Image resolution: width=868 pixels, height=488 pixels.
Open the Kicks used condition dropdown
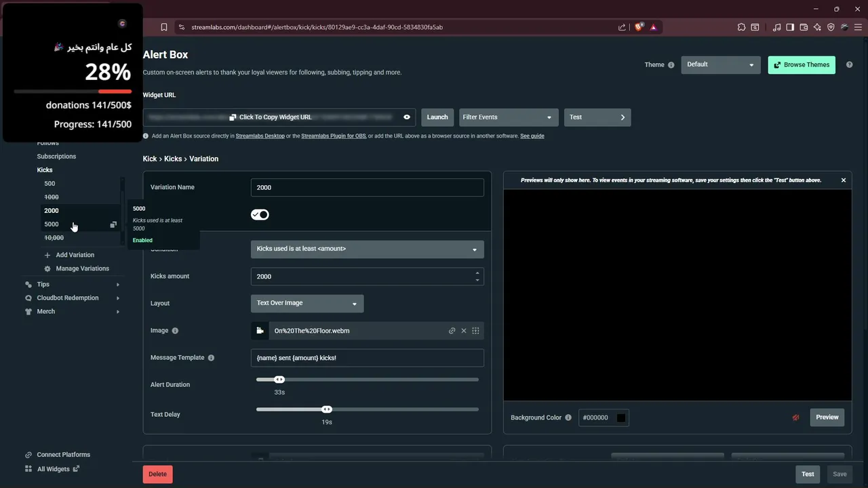pos(368,249)
